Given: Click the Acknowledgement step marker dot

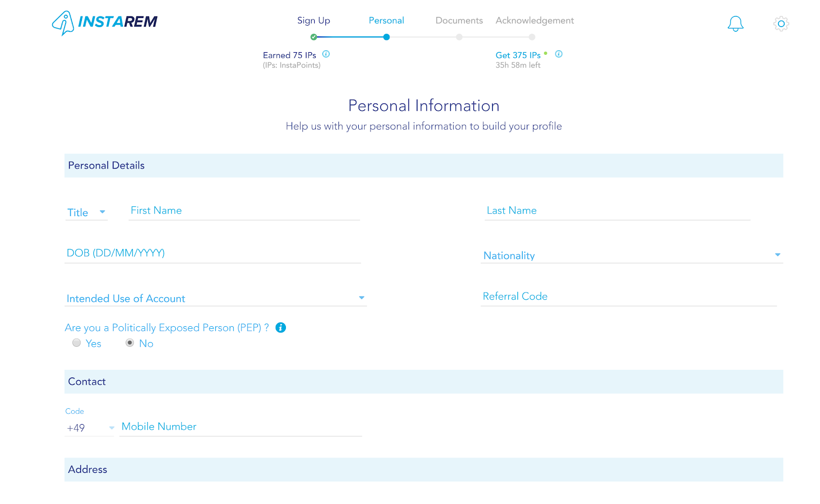Looking at the screenshot, I should [532, 37].
